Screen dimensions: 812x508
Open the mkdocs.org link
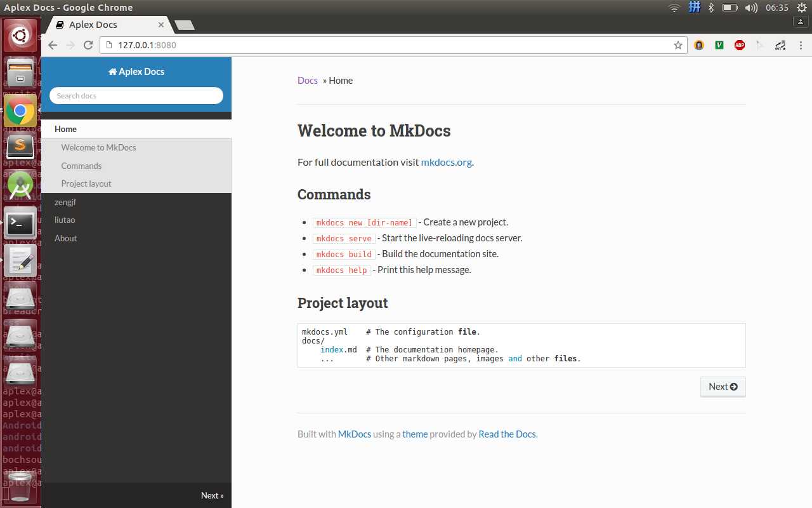[x=446, y=162]
